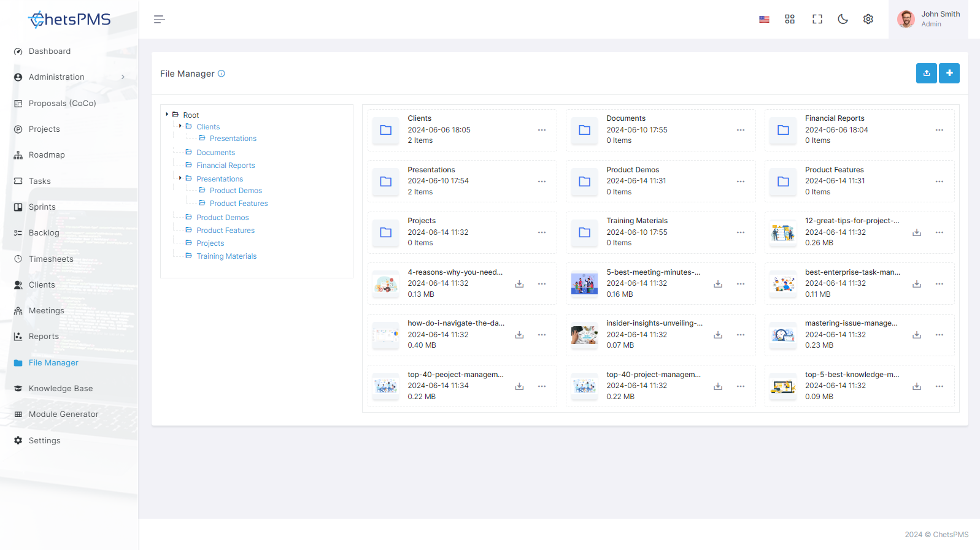Download the mastering-issue-manage file
Image resolution: width=980 pixels, height=550 pixels.
(917, 335)
